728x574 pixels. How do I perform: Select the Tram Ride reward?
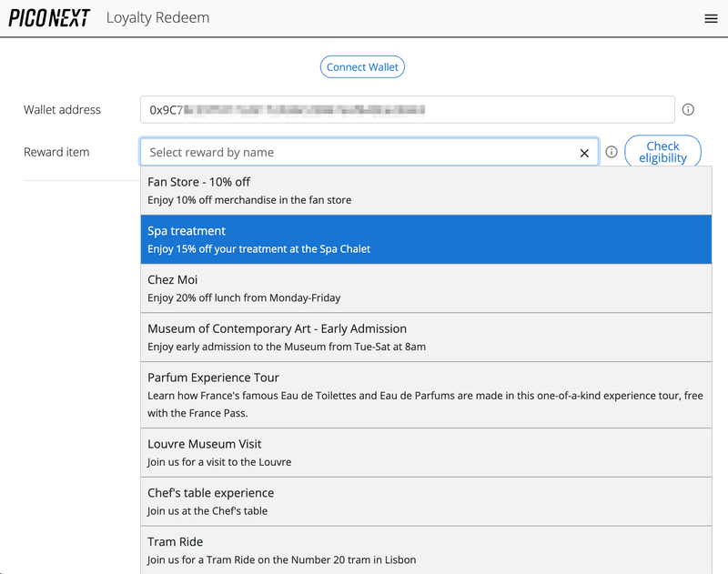[426, 549]
